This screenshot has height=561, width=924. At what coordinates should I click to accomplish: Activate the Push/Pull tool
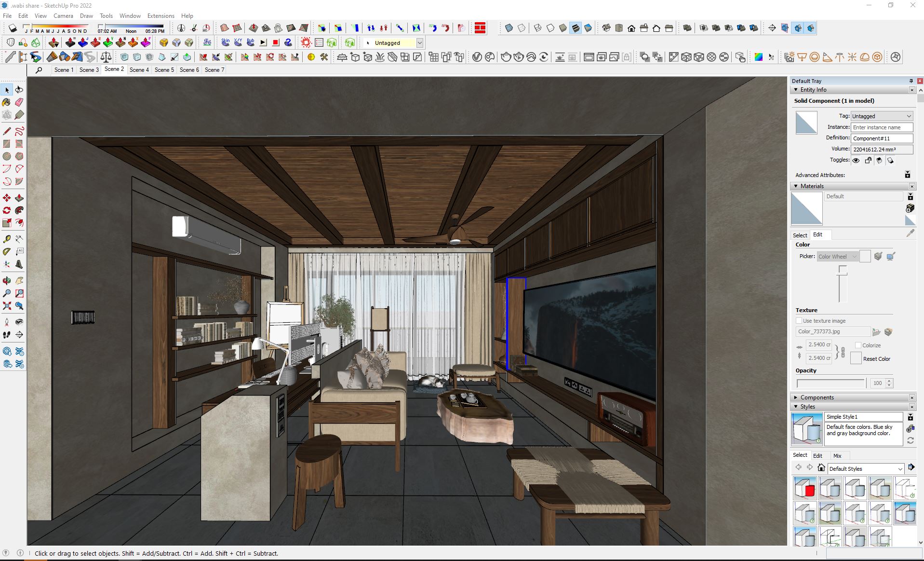click(19, 198)
